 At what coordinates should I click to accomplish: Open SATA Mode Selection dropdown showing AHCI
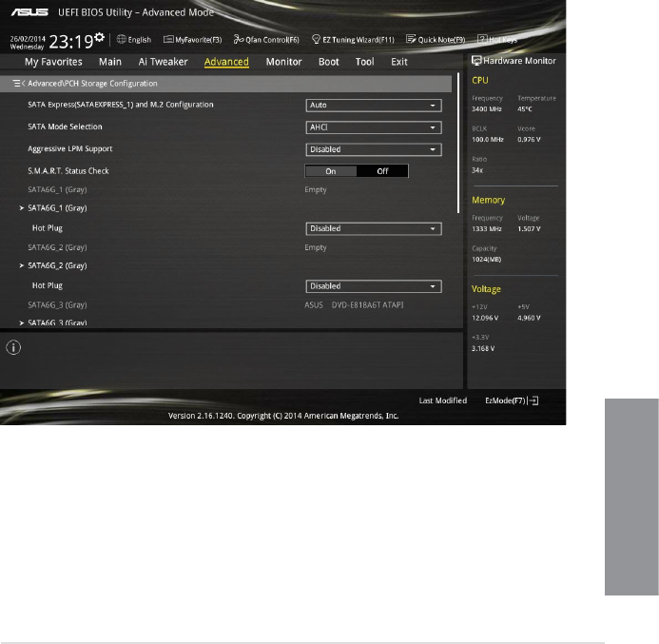click(x=374, y=127)
